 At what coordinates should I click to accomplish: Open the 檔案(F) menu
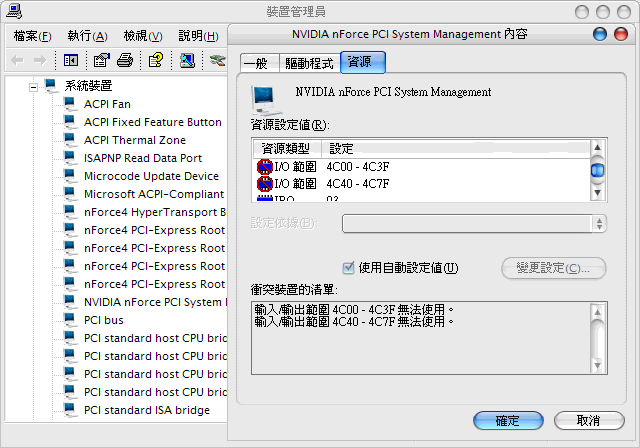[33, 36]
